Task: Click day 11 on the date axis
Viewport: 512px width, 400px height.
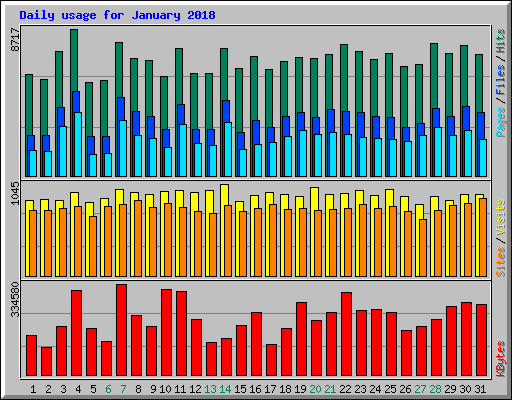Action: click(180, 389)
